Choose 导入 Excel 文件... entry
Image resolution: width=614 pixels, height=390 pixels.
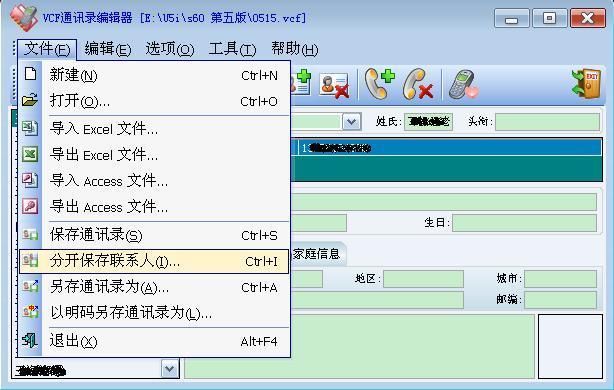(154, 128)
